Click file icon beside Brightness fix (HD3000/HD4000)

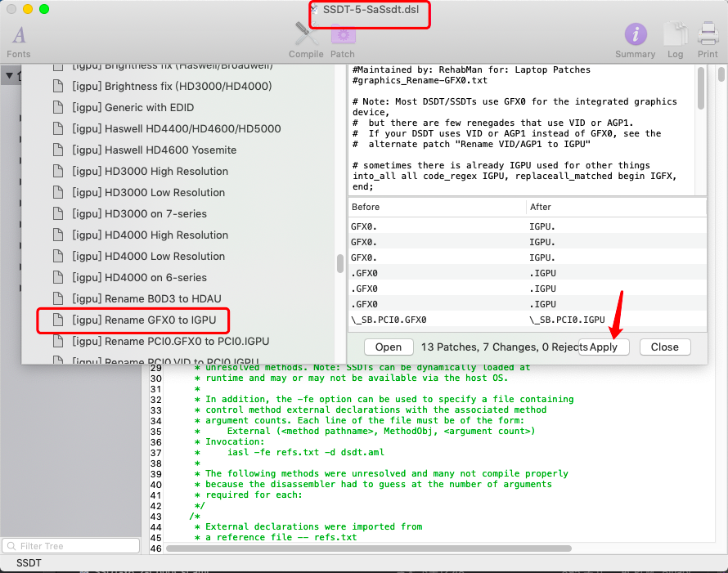pyautogui.click(x=58, y=86)
